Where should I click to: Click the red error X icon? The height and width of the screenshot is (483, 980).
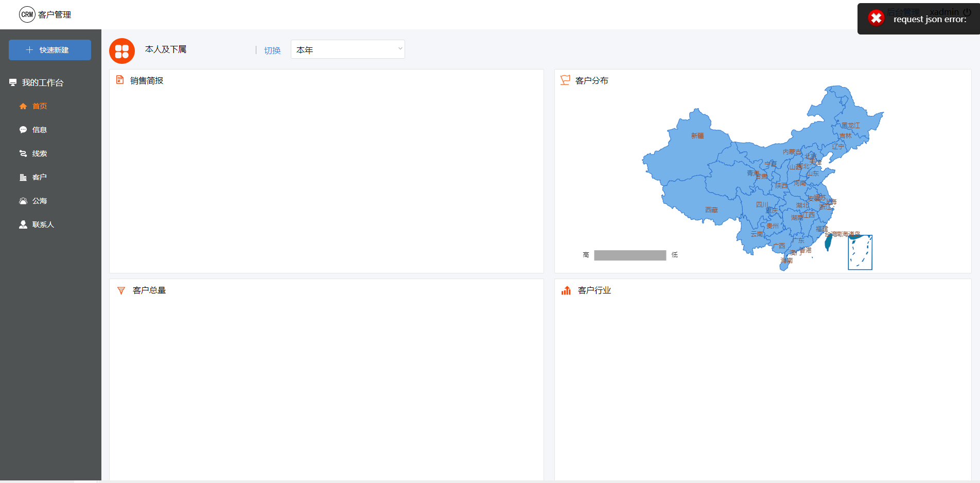tap(876, 18)
